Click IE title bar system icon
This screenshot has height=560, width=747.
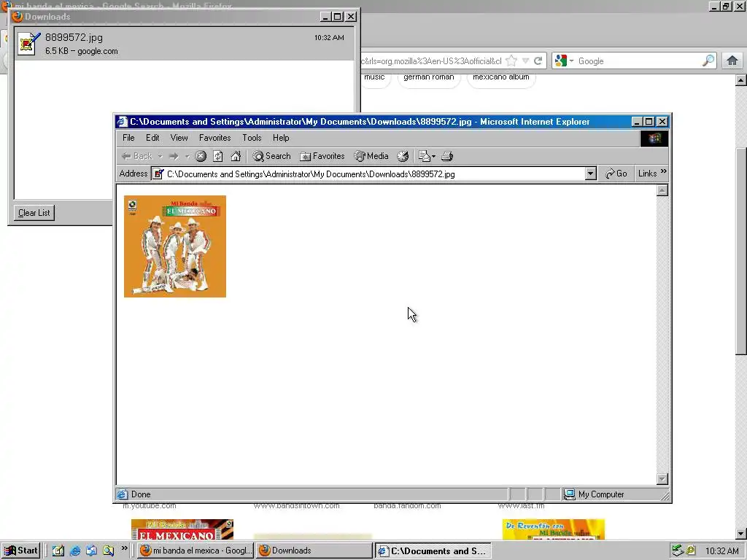[x=123, y=122]
